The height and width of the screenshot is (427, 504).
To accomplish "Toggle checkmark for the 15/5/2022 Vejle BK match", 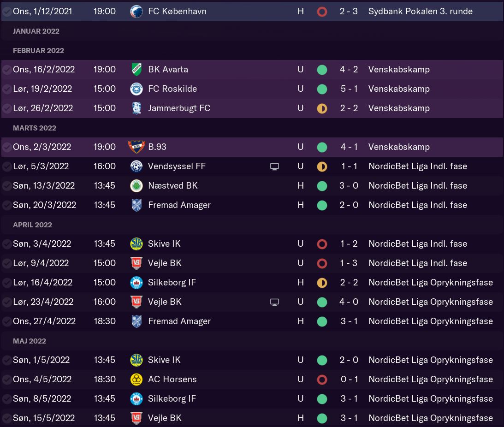I will point(7,418).
